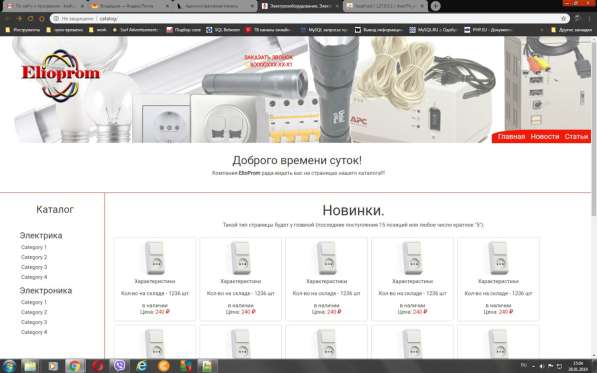597x373 pixels.
Task: Click the browser forward arrow
Action: click(19, 18)
